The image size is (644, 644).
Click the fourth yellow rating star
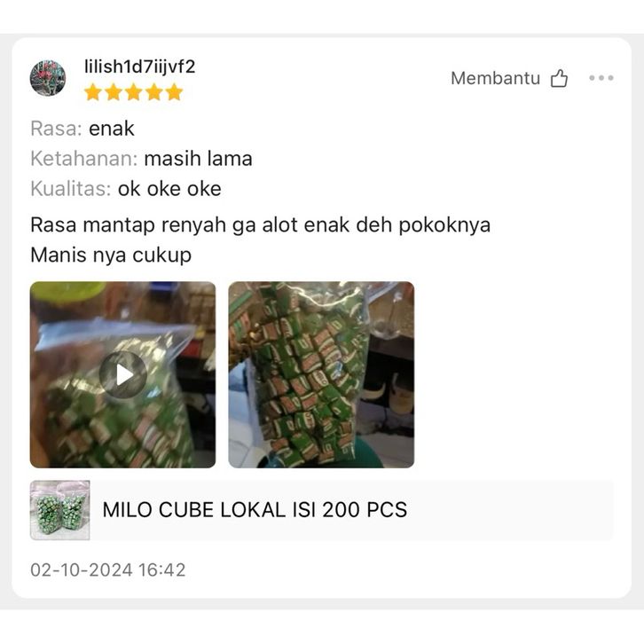coord(154,92)
